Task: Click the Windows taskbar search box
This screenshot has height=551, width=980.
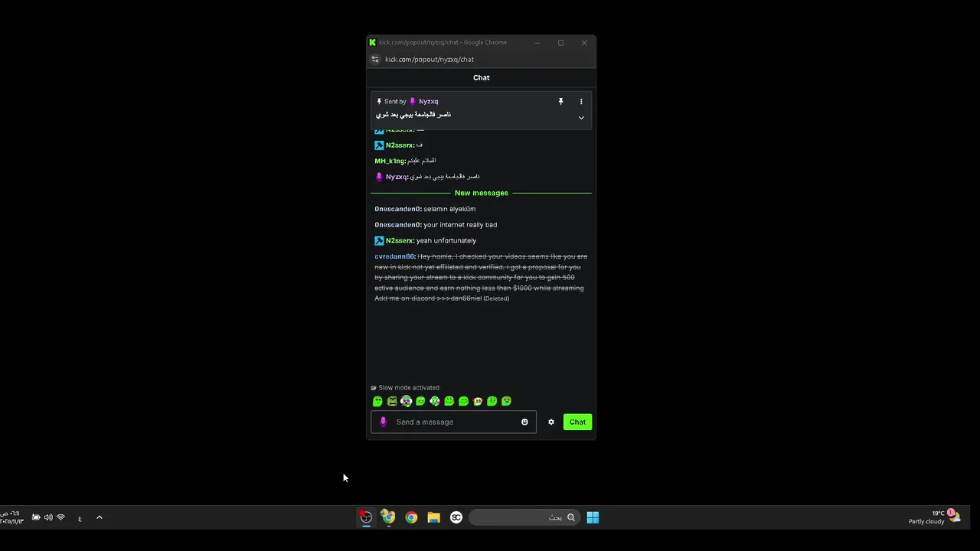Action: 524,517
